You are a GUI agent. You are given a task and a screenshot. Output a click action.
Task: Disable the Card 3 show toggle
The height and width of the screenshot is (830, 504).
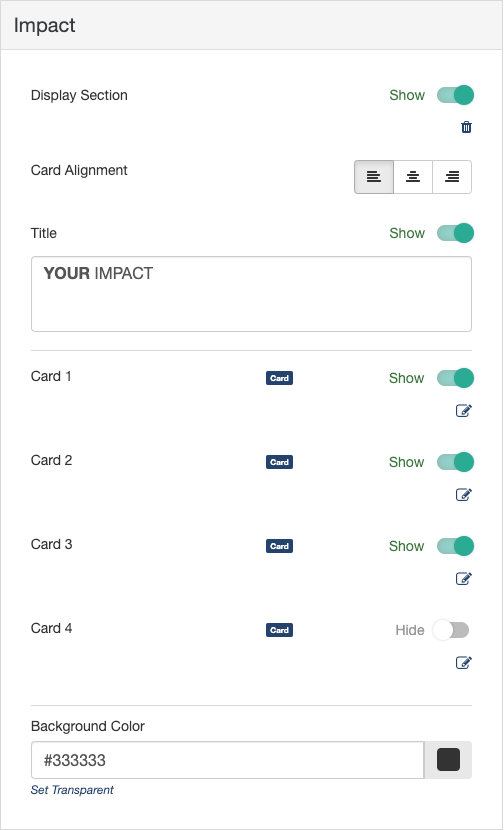click(x=455, y=546)
